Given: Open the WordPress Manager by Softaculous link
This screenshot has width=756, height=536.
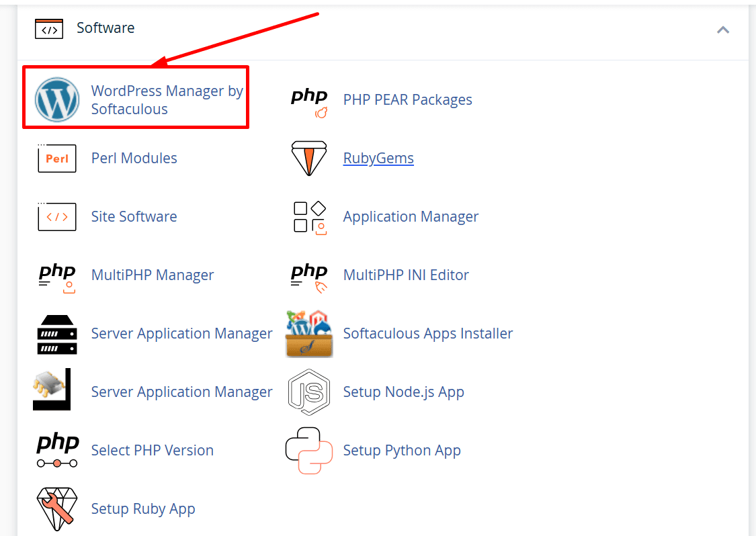Looking at the screenshot, I should click(167, 99).
